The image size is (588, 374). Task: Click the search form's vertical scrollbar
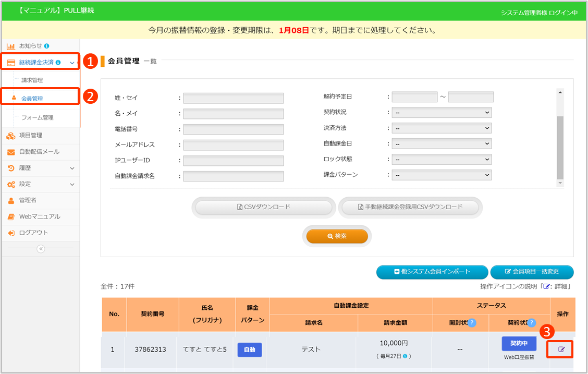click(560, 146)
